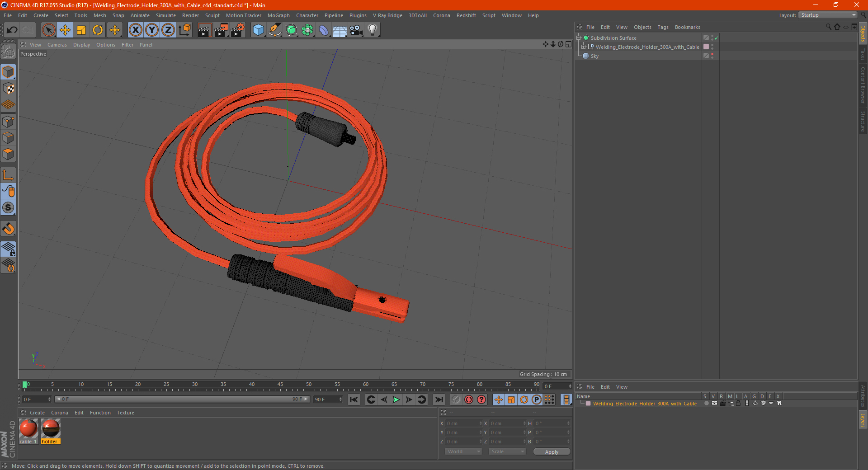This screenshot has width=868, height=470.
Task: Toggle viewport maximize icon
Action: [568, 44]
